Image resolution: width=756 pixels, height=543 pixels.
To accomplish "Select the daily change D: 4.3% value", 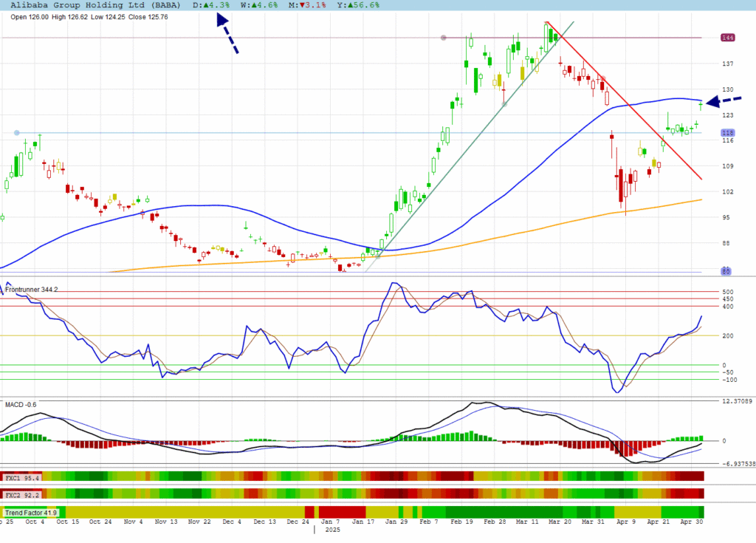I will 211,5.
